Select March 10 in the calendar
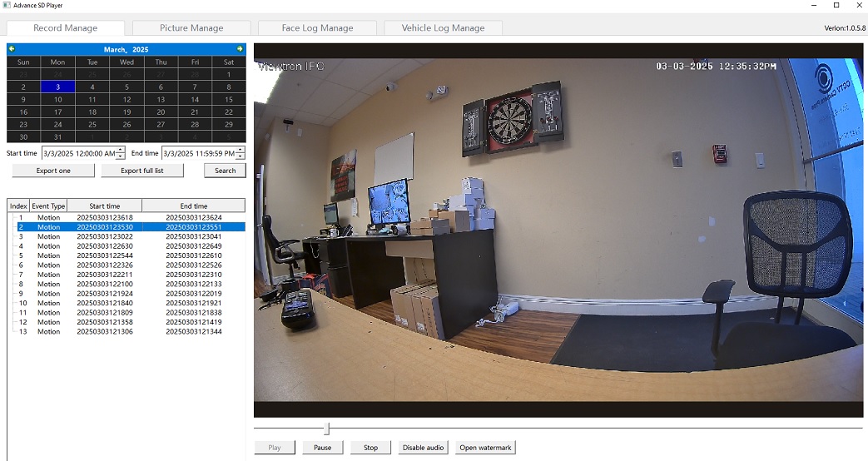 point(57,100)
